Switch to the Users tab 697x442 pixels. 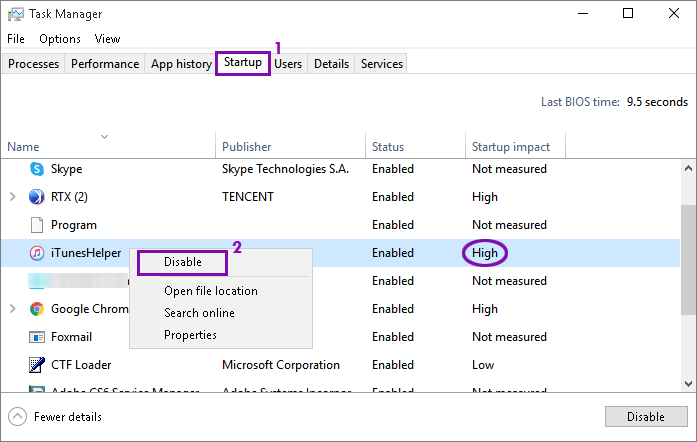(288, 64)
